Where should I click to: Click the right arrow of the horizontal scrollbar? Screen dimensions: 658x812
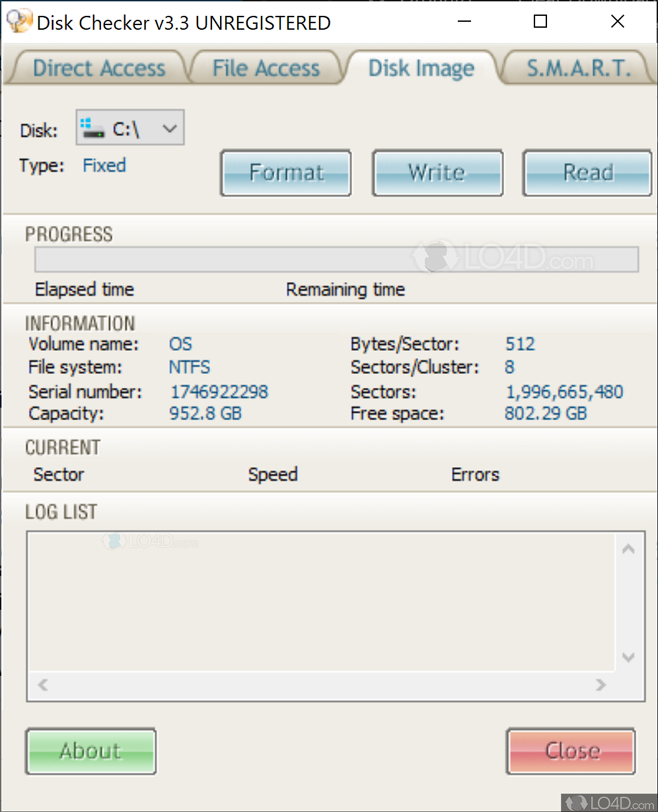tap(601, 685)
